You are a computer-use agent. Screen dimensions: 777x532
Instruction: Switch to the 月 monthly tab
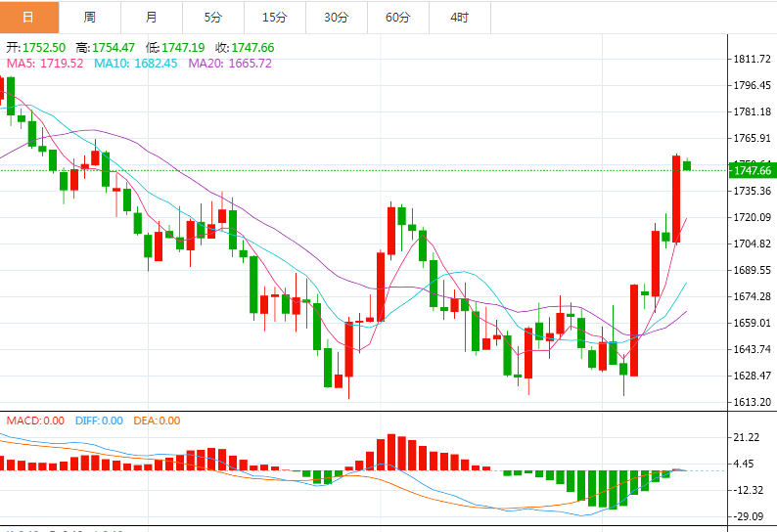152,18
